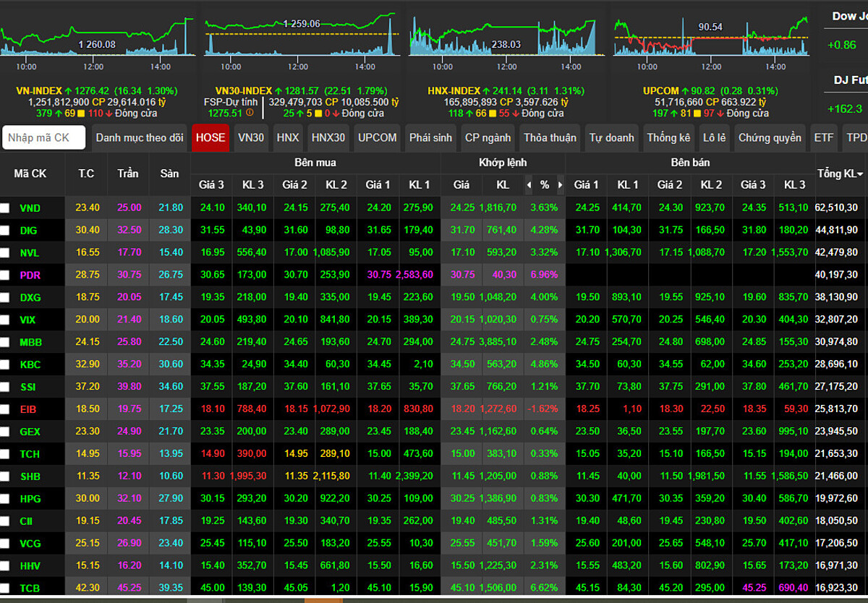Open the Phái sinh tab
868x603 pixels.
(430, 137)
